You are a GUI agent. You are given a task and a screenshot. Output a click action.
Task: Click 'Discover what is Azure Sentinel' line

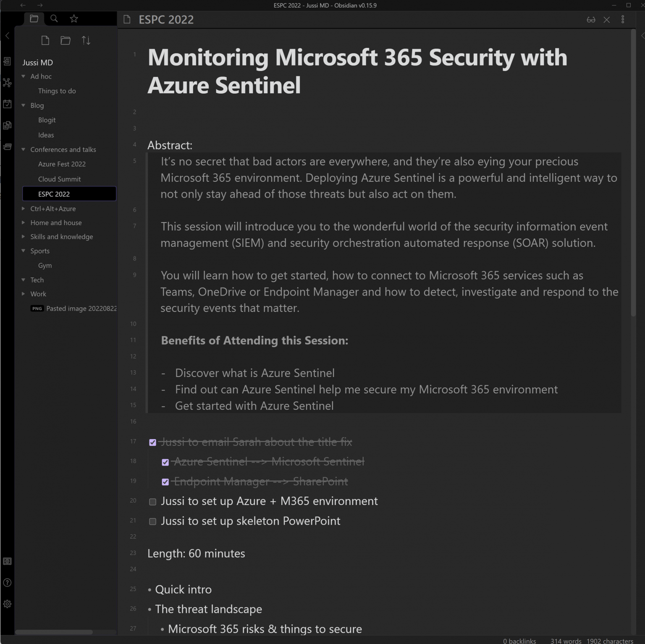tap(254, 373)
